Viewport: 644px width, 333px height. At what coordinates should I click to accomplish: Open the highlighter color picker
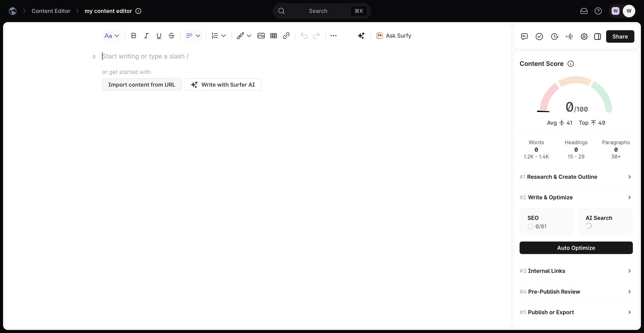pyautogui.click(x=244, y=36)
